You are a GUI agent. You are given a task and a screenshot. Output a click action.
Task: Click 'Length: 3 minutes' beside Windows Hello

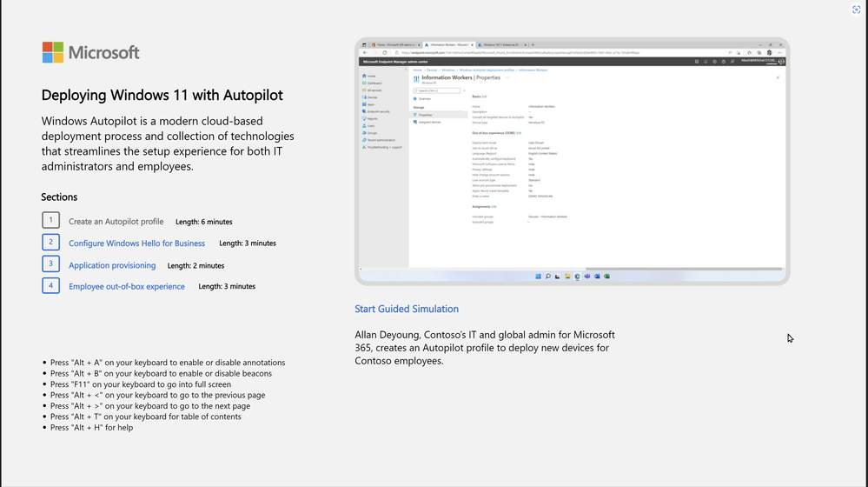(x=248, y=243)
